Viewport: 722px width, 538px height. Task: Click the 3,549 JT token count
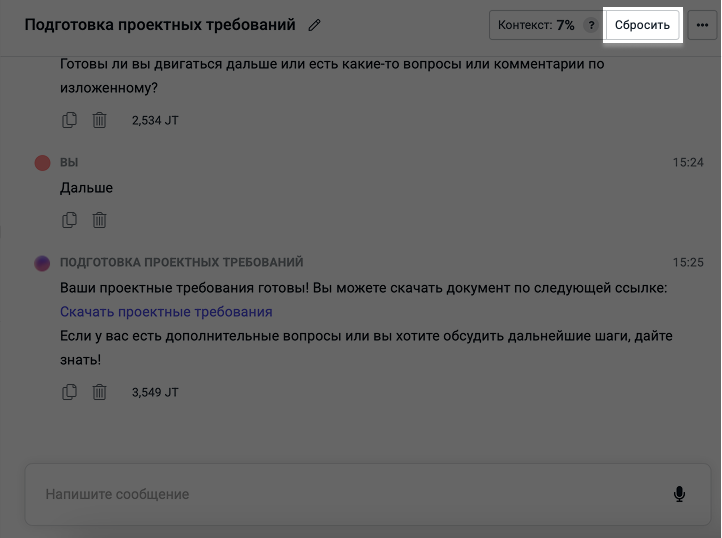[155, 393]
